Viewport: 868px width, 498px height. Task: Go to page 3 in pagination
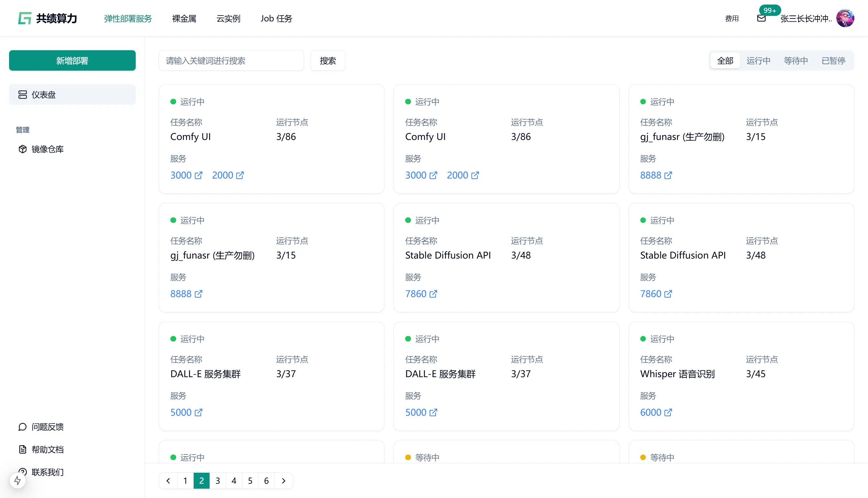218,481
